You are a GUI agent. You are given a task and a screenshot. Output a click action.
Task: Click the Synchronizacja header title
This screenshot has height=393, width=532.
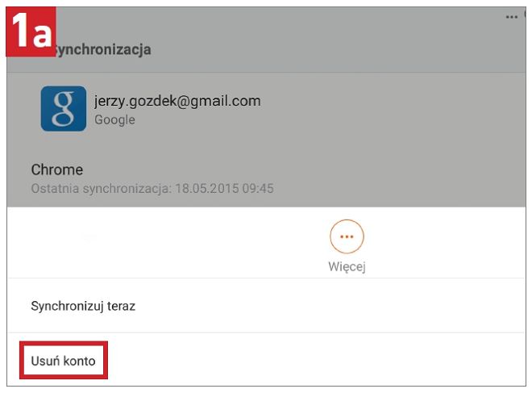[102, 49]
